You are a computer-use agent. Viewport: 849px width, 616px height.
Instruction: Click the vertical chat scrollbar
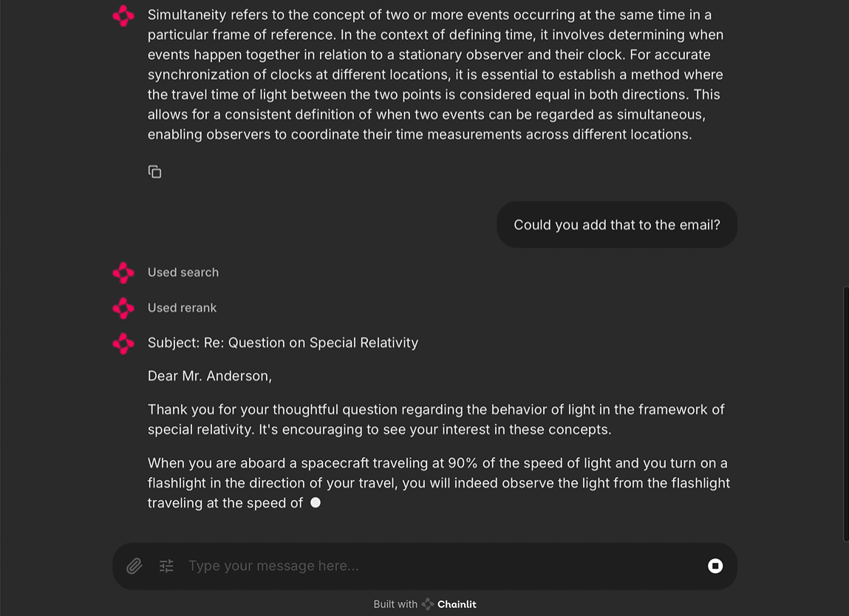[x=845, y=414]
